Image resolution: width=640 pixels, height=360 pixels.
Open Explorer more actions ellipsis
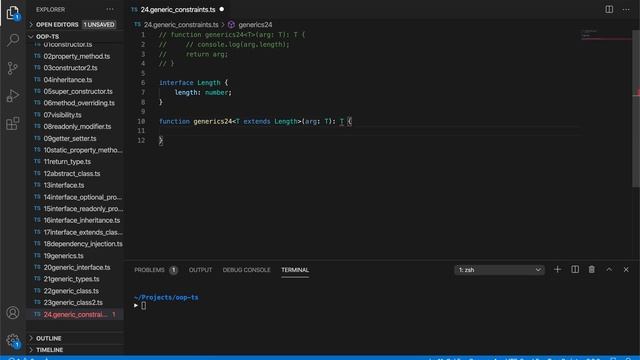coord(110,9)
